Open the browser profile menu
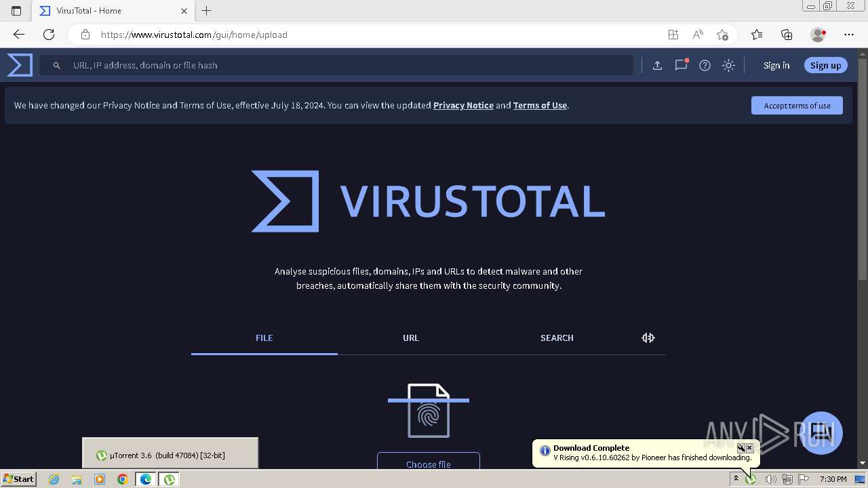The width and height of the screenshot is (868, 488). tap(818, 35)
